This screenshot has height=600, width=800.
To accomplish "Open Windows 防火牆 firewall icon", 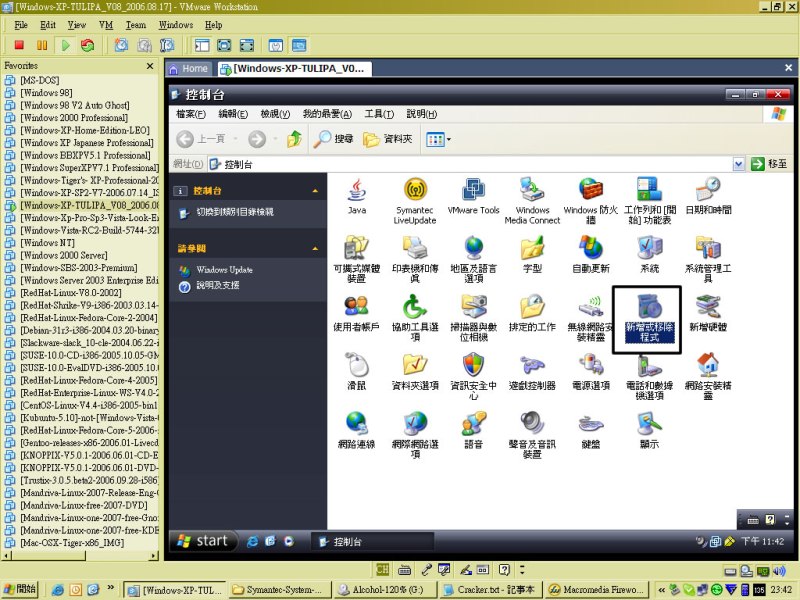I will (591, 190).
